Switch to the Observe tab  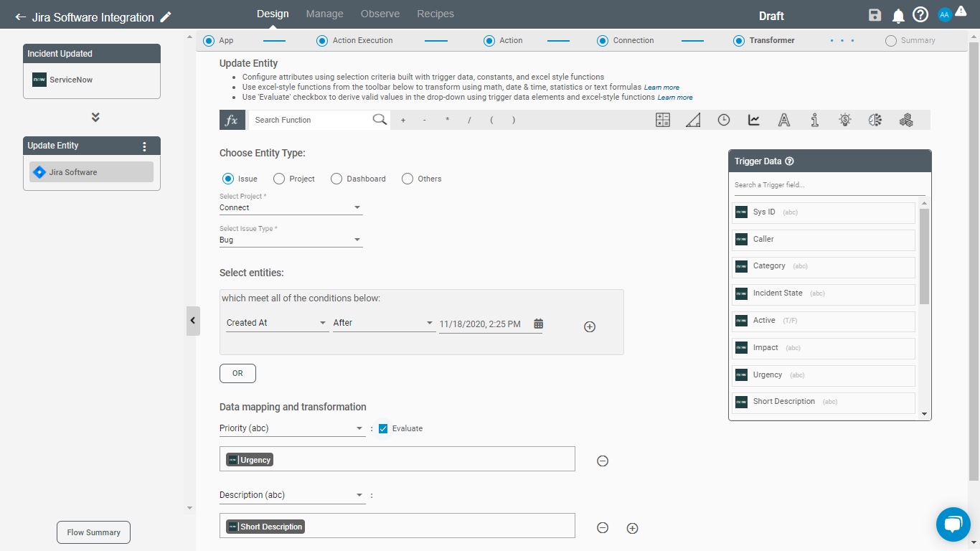(380, 14)
